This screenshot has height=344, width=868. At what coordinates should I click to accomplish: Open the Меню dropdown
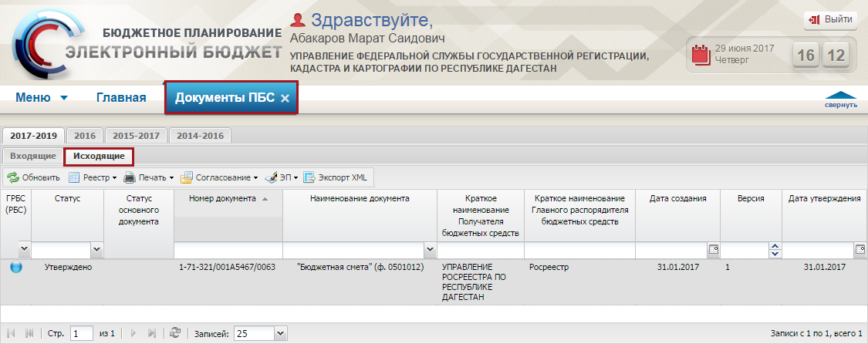[x=42, y=98]
